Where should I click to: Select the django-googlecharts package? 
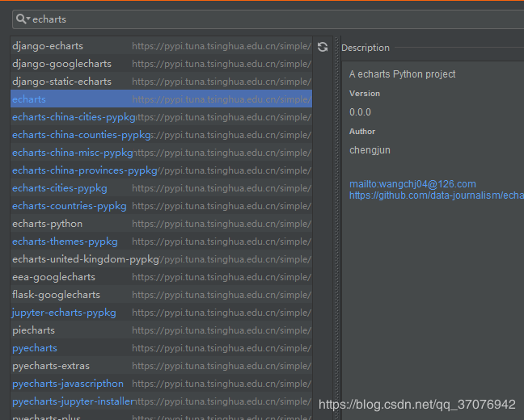pos(162,64)
